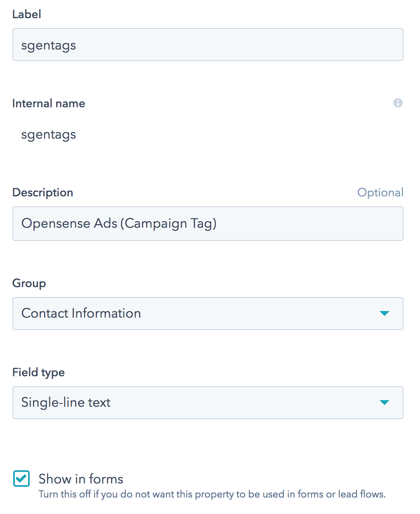Click the Internal name info icon

398,103
